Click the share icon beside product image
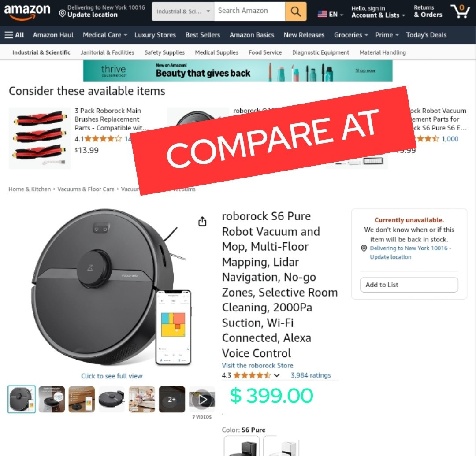This screenshot has height=456, width=476. pyautogui.click(x=202, y=222)
